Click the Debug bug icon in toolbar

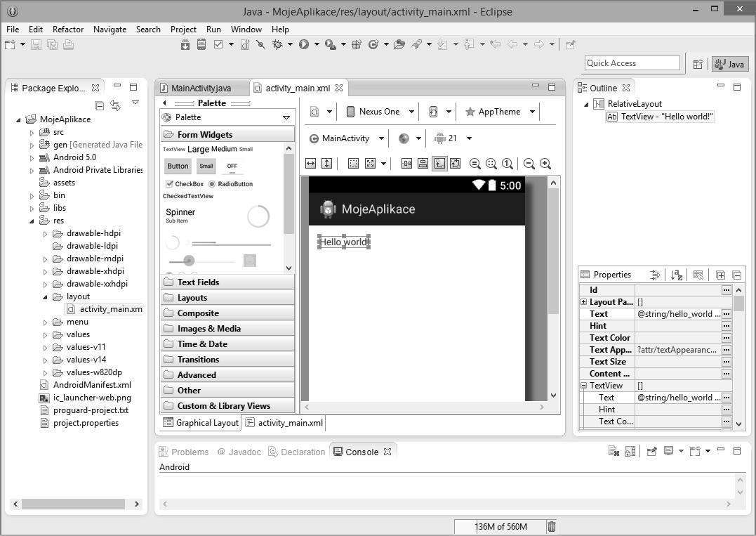click(x=277, y=45)
